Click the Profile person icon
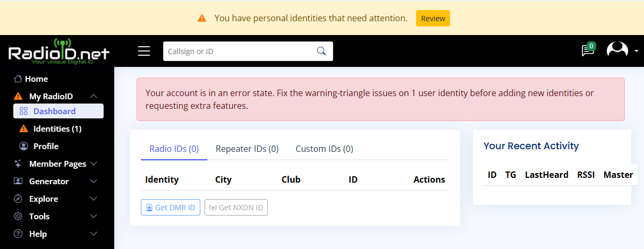This screenshot has width=644, height=249. click(23, 147)
